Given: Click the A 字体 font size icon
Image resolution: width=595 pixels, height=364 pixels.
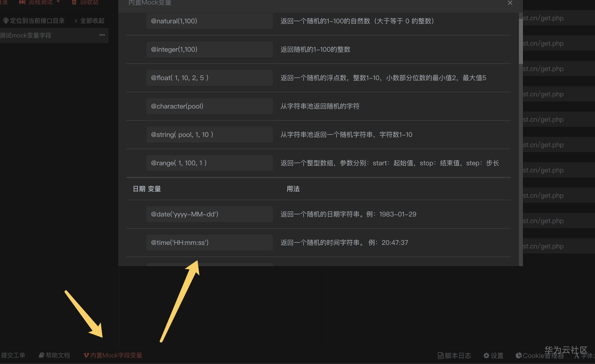Looking at the screenshot, I should tap(576, 355).
